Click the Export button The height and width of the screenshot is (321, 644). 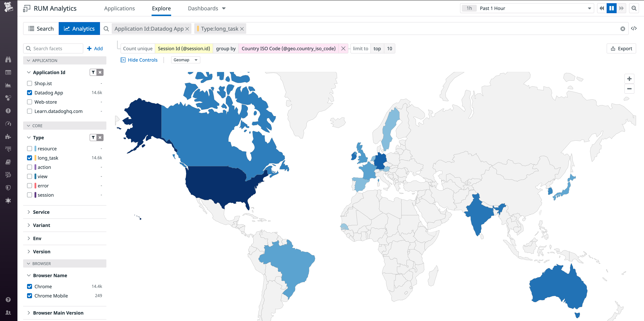[621, 48]
